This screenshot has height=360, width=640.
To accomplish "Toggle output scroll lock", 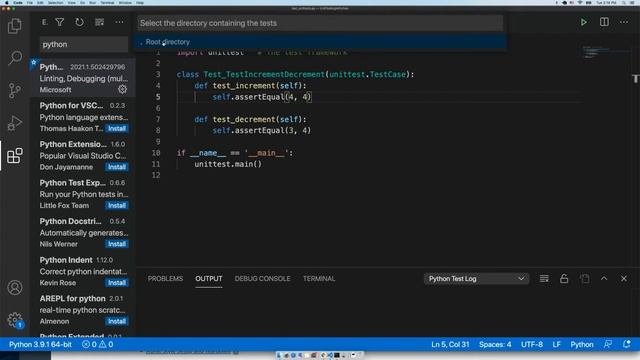I will click(564, 278).
